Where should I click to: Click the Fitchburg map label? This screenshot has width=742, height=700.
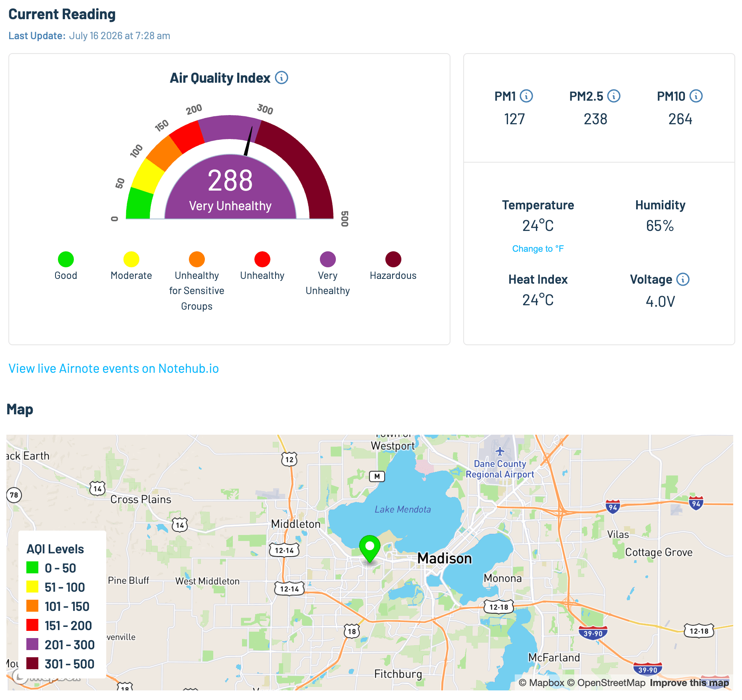pos(398,674)
